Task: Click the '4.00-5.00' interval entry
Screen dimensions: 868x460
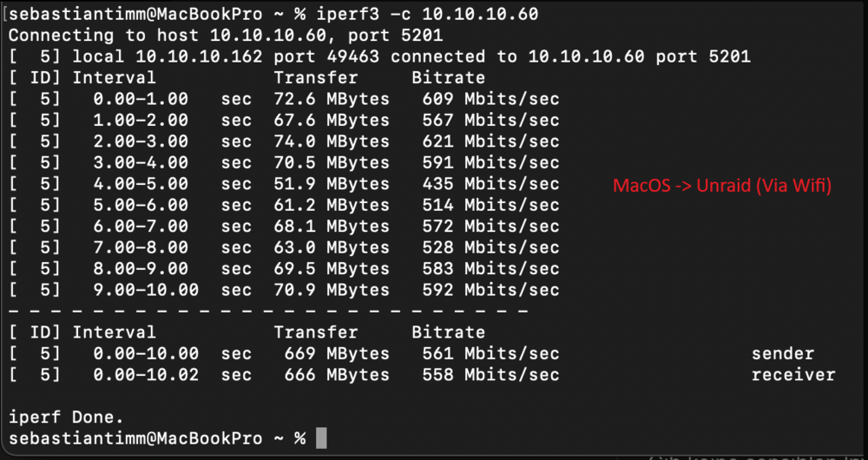Action: (141, 184)
